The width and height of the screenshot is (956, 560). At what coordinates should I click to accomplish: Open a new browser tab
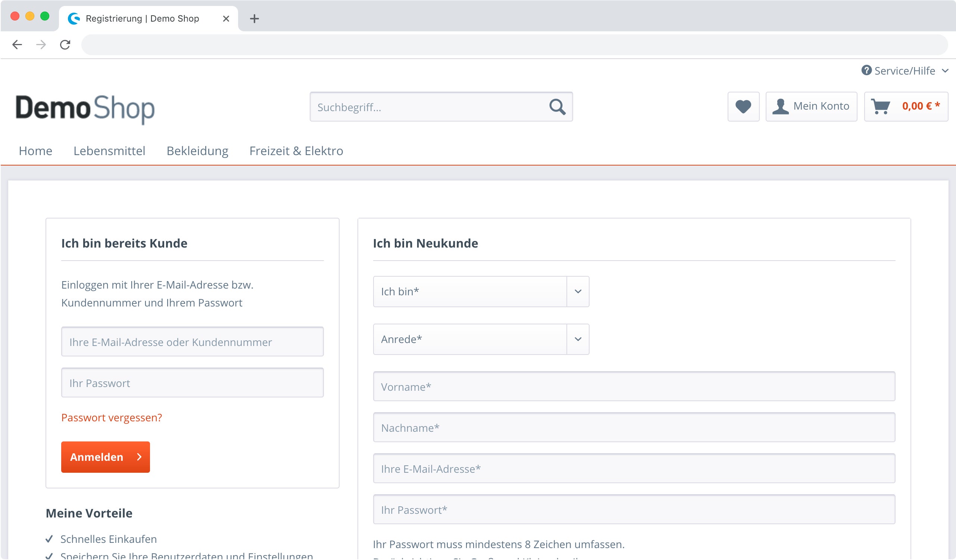[254, 19]
